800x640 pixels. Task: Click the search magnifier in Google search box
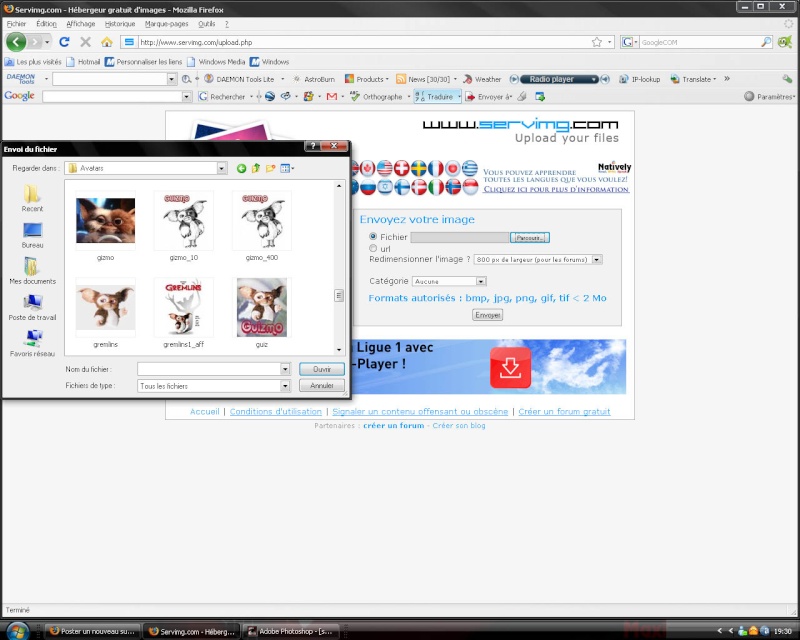click(766, 42)
